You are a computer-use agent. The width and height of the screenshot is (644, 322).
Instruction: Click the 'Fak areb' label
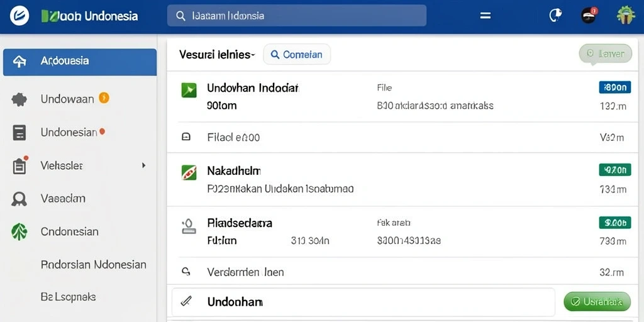pyautogui.click(x=394, y=223)
